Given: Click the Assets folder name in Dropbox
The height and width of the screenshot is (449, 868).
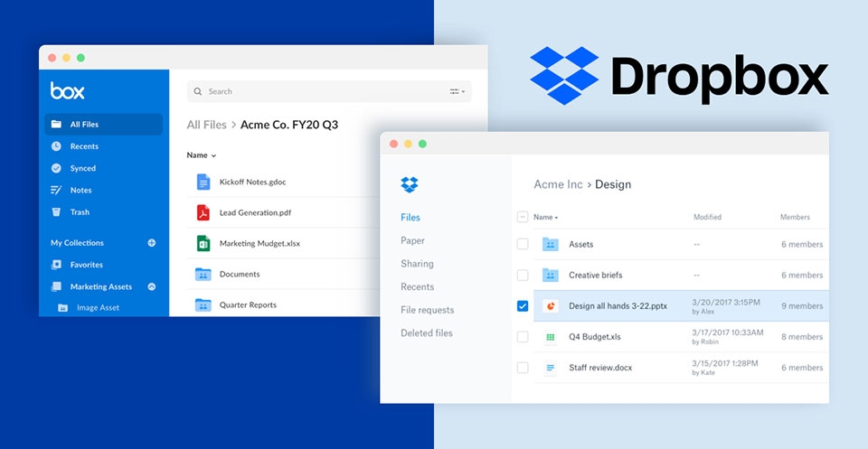Looking at the screenshot, I should point(580,245).
